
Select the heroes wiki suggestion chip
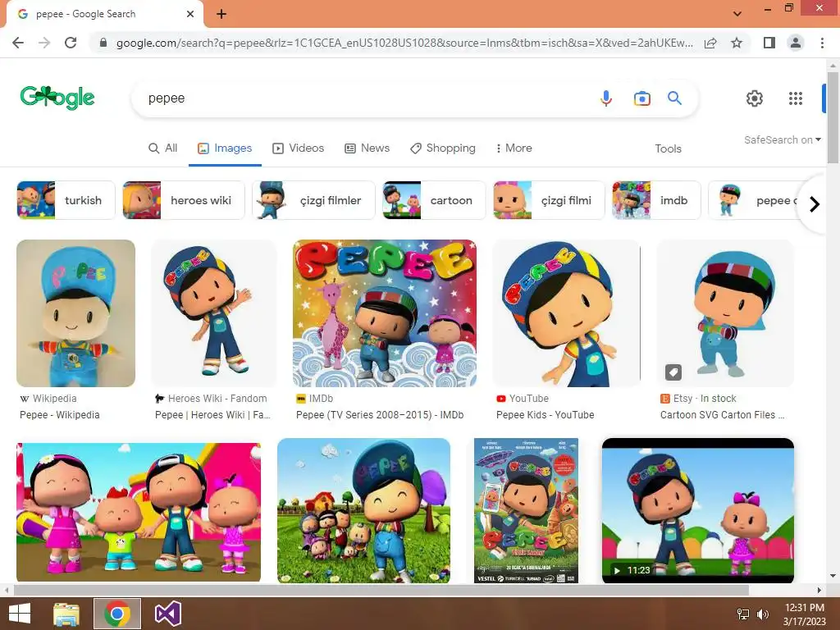point(184,200)
